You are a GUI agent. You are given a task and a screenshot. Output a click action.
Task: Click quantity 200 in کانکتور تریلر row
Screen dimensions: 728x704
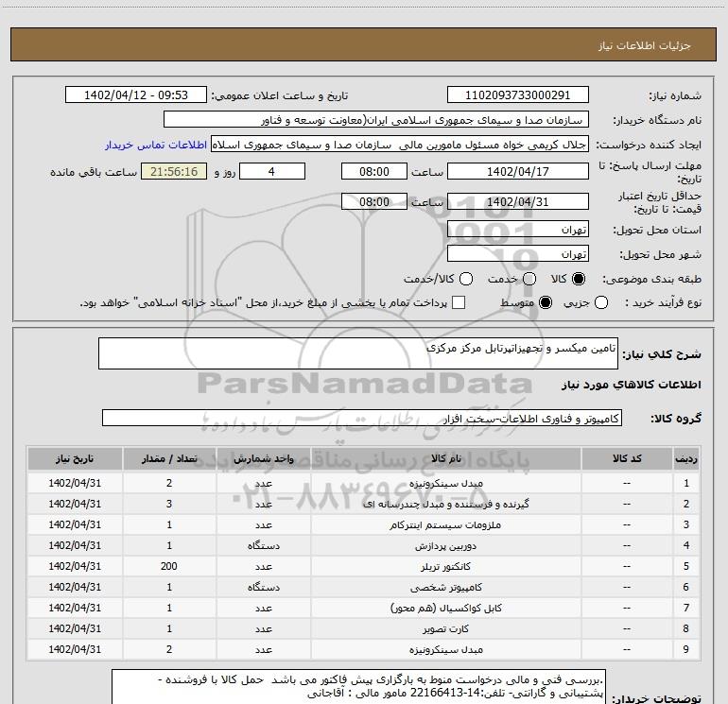click(x=169, y=566)
